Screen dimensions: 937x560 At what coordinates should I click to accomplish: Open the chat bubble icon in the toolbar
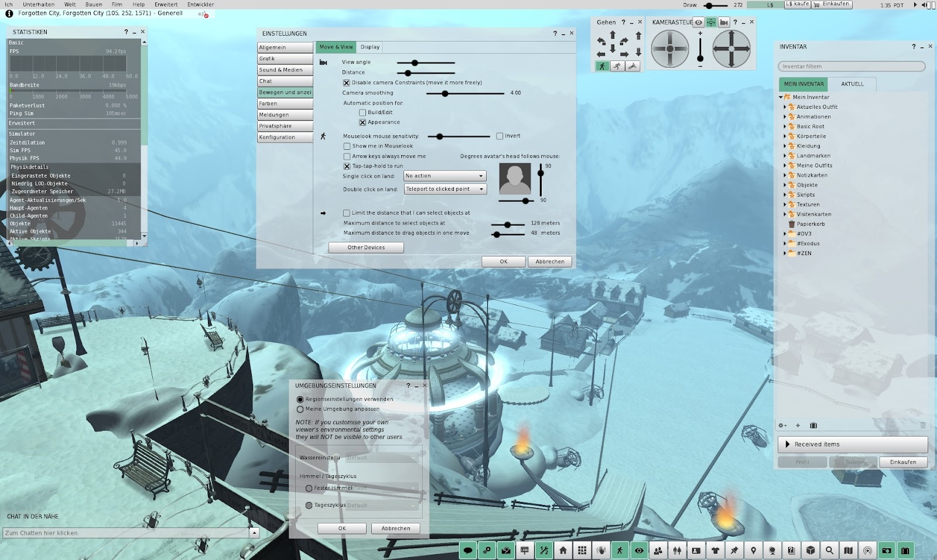pyautogui.click(x=467, y=551)
